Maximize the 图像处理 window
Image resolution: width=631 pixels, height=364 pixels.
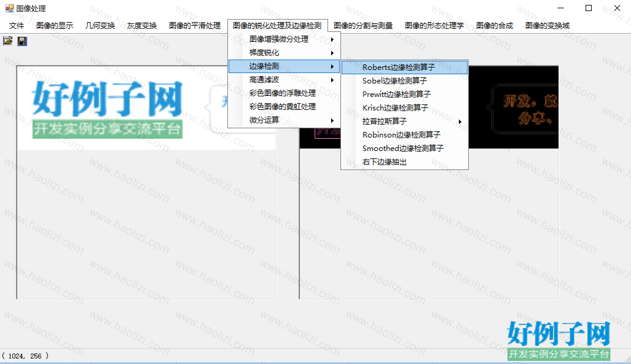(589, 8)
